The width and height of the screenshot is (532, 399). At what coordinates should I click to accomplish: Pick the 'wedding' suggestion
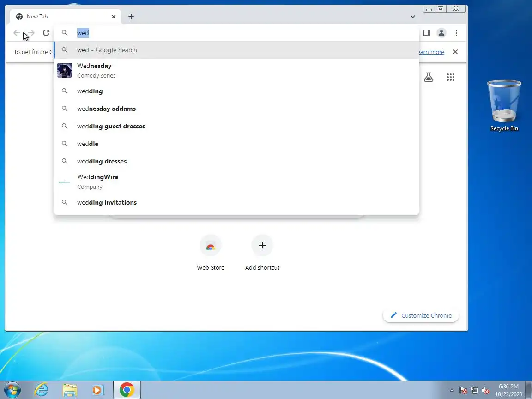(x=236, y=91)
